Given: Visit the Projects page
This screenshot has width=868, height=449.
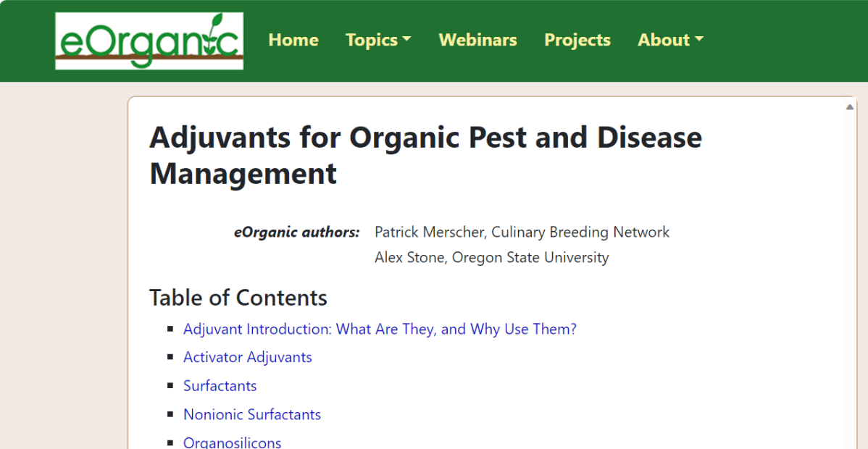Looking at the screenshot, I should point(577,40).
